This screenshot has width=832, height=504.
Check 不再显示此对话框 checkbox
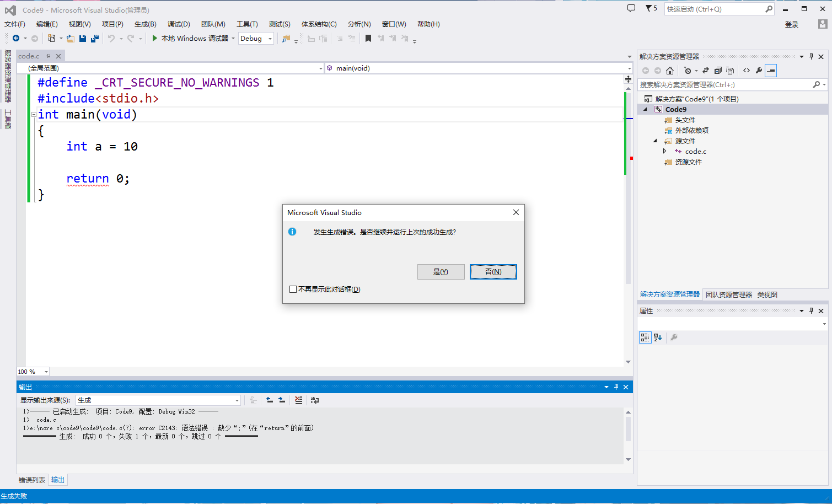(293, 289)
